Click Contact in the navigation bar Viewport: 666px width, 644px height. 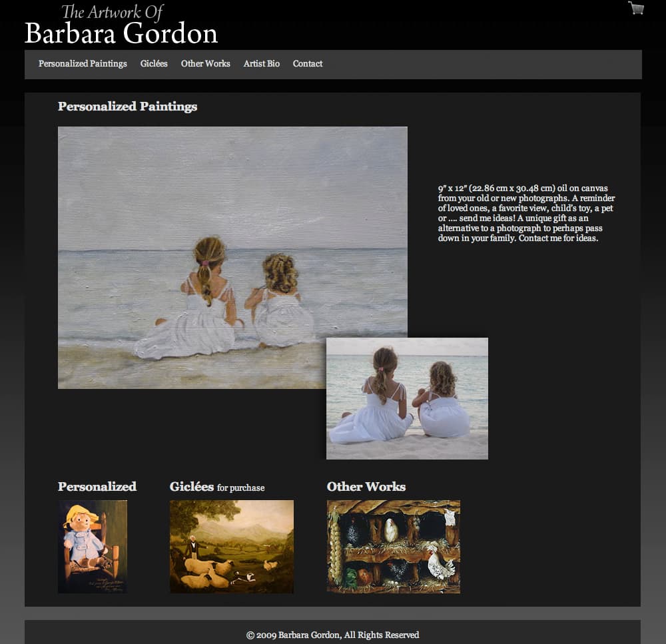tap(308, 63)
